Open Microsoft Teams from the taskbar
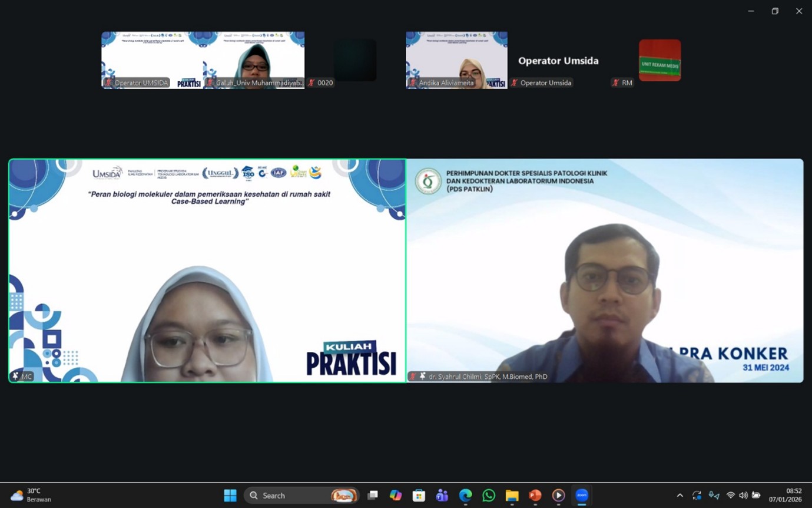Image resolution: width=812 pixels, height=508 pixels. pos(442,496)
